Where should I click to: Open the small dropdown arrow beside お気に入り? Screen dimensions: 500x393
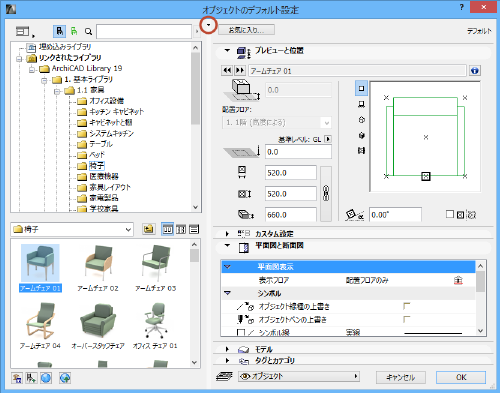208,25
